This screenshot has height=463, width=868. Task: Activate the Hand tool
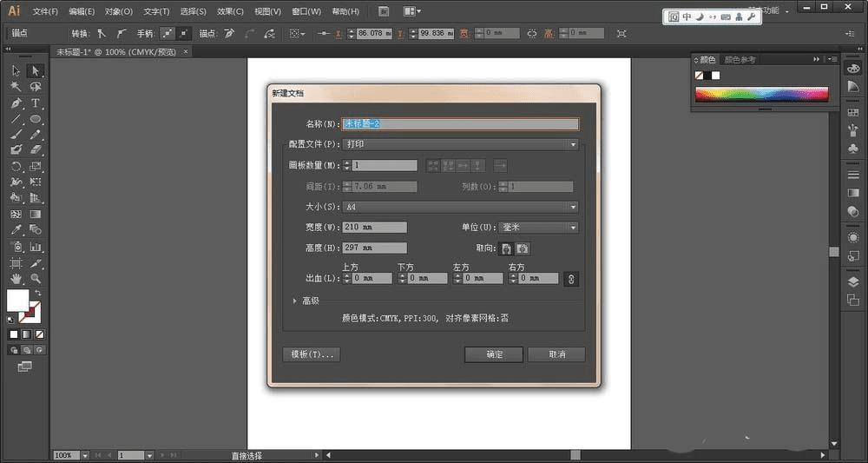16,278
